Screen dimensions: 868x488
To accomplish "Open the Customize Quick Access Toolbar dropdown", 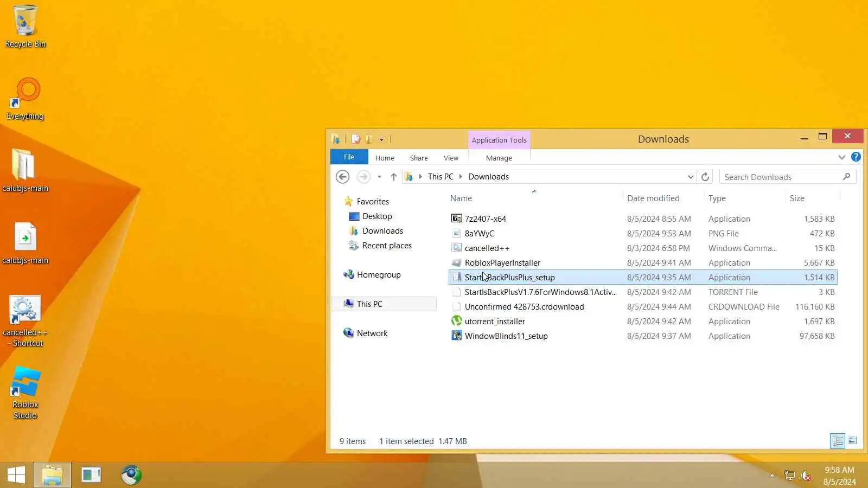I will [381, 139].
